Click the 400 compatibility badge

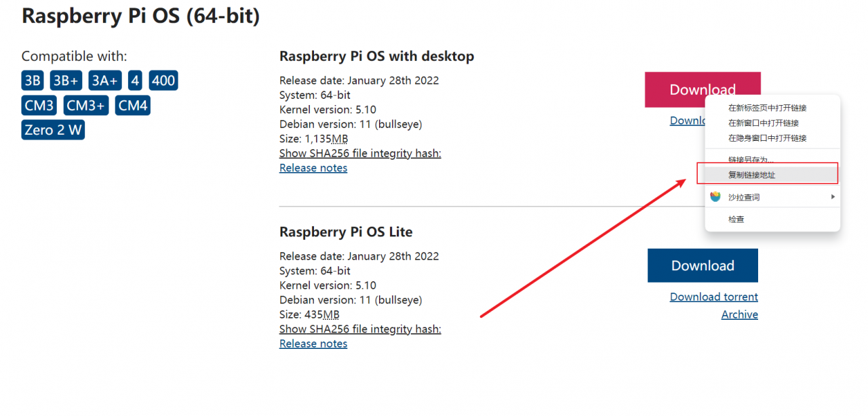(163, 81)
